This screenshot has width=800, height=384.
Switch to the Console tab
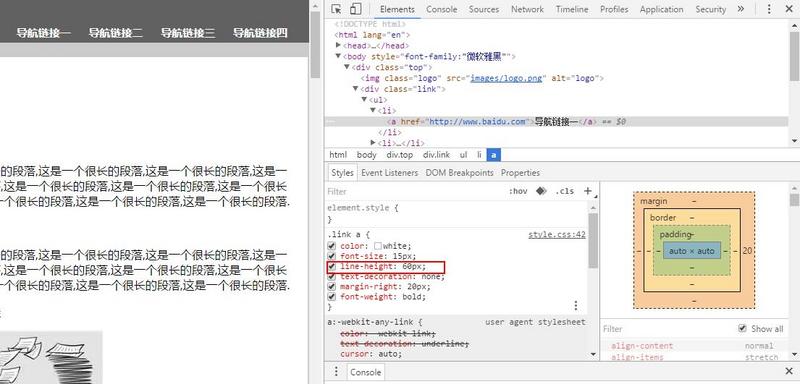click(442, 9)
